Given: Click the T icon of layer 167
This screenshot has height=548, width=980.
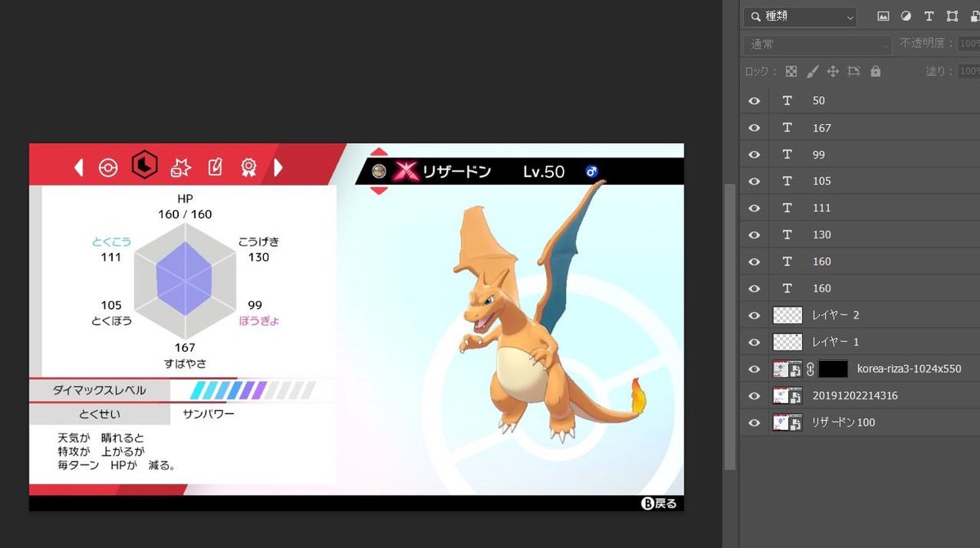Looking at the screenshot, I should [787, 127].
